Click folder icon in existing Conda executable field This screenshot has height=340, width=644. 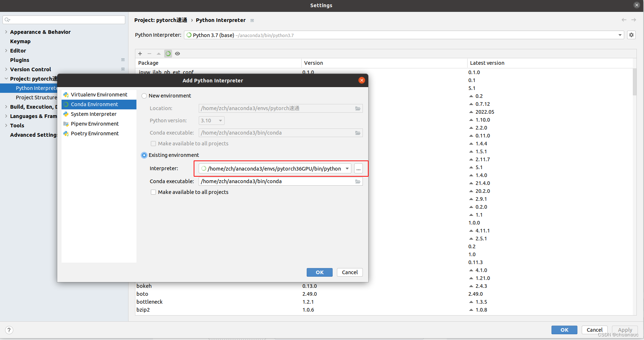[x=358, y=181]
